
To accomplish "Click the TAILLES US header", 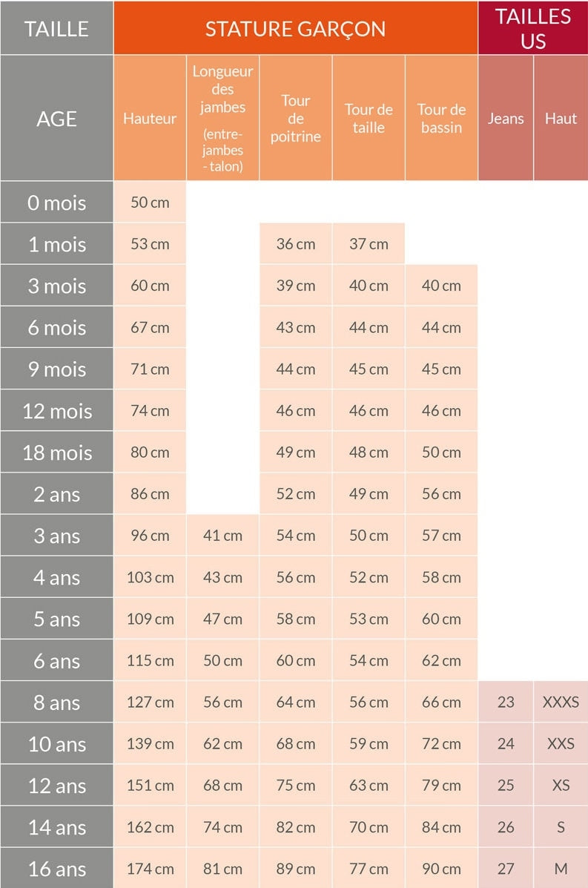I will point(532,28).
